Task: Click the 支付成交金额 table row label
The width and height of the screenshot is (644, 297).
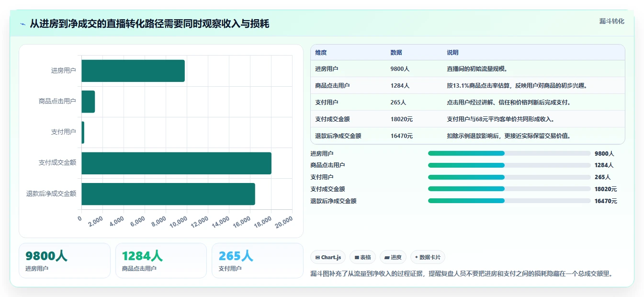Action: tap(332, 119)
